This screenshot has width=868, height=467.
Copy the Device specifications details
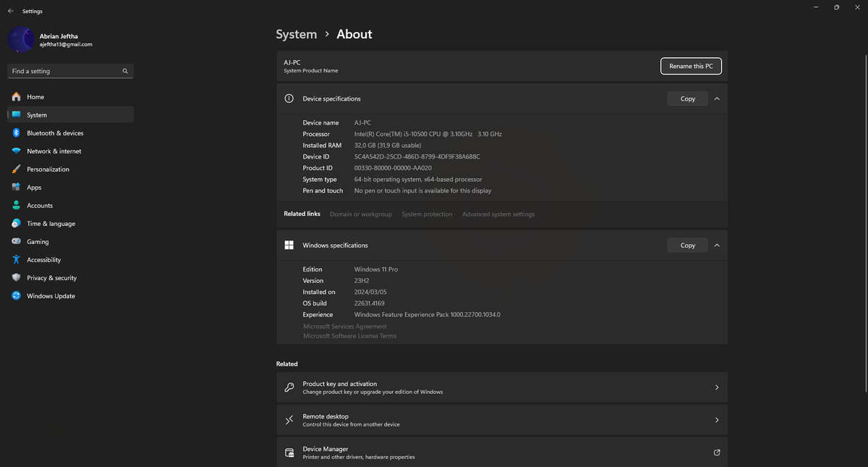tap(686, 98)
